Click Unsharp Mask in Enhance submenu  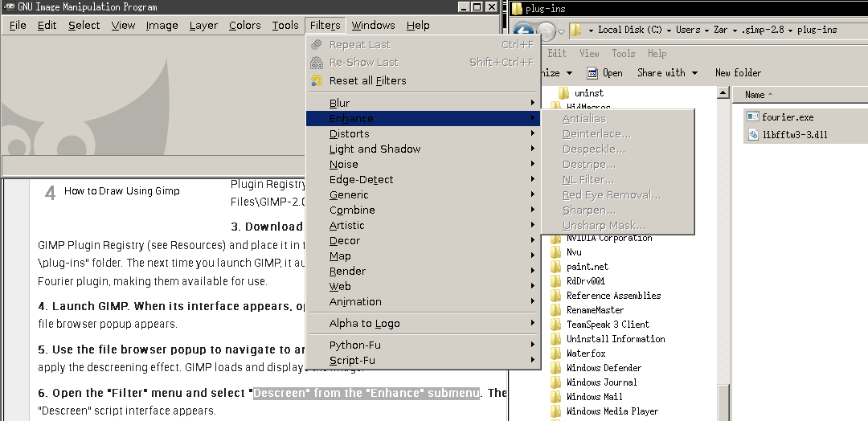click(x=618, y=226)
